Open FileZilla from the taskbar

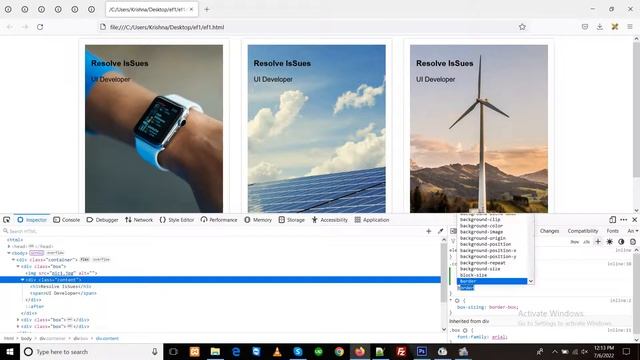click(401, 351)
